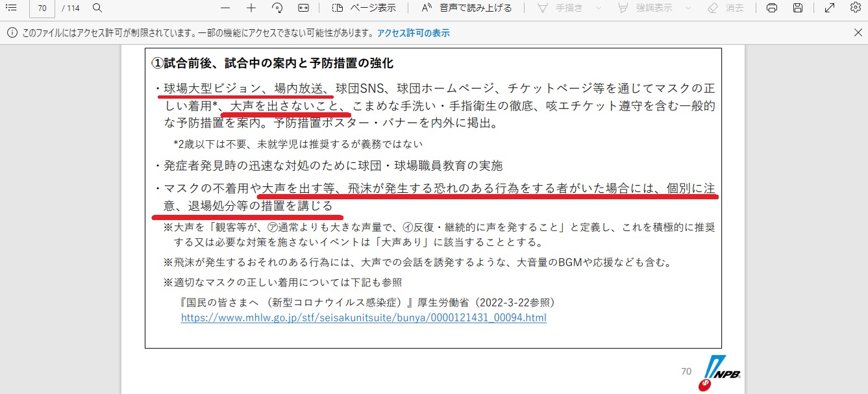Start 音声で読み上げる read aloud
Image resolution: width=868 pixels, height=394 pixels.
pyautogui.click(x=467, y=8)
